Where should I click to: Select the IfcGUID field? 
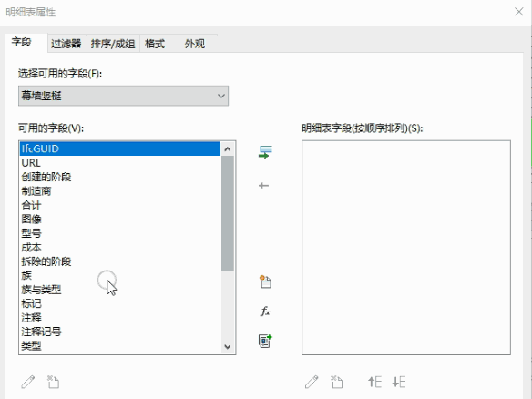pyautogui.click(x=119, y=148)
